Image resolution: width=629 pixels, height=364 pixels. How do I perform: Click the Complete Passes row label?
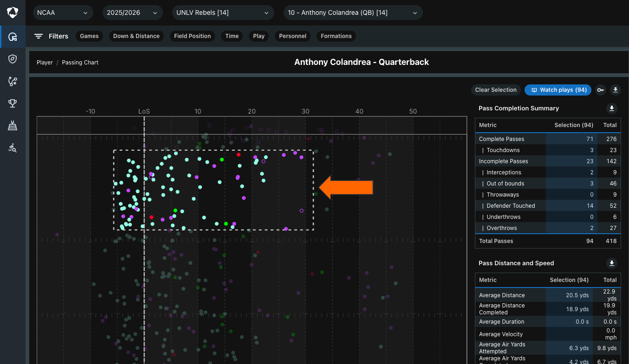click(x=502, y=139)
